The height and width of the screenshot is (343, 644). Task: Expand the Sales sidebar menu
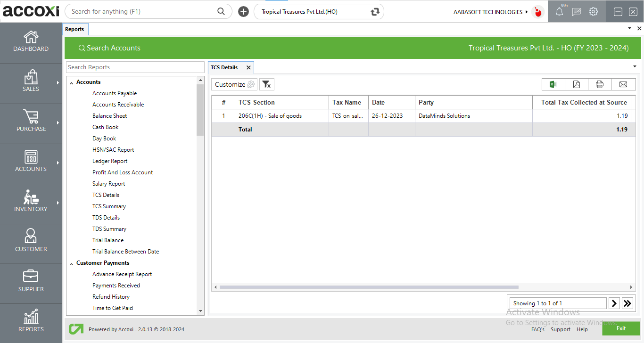coord(31,82)
